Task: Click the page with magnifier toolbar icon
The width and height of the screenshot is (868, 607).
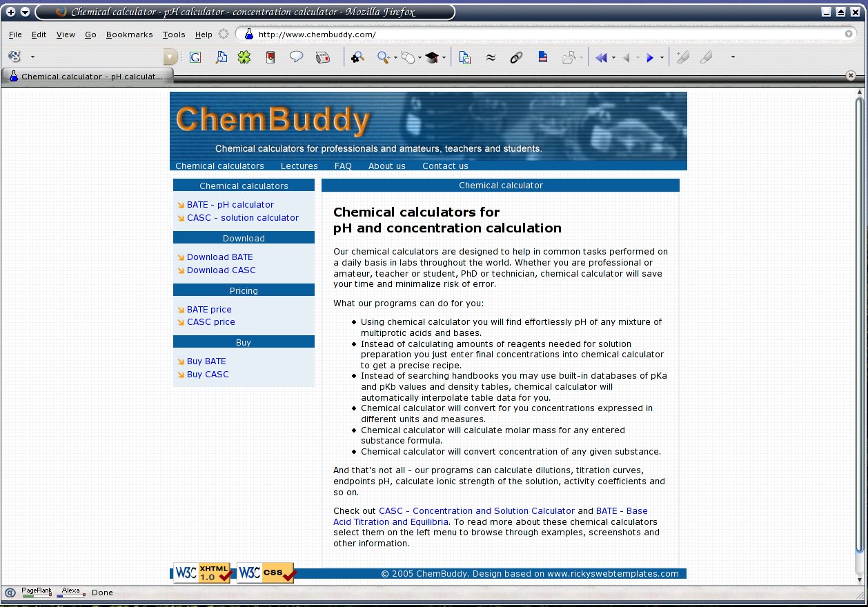Action: click(x=221, y=57)
